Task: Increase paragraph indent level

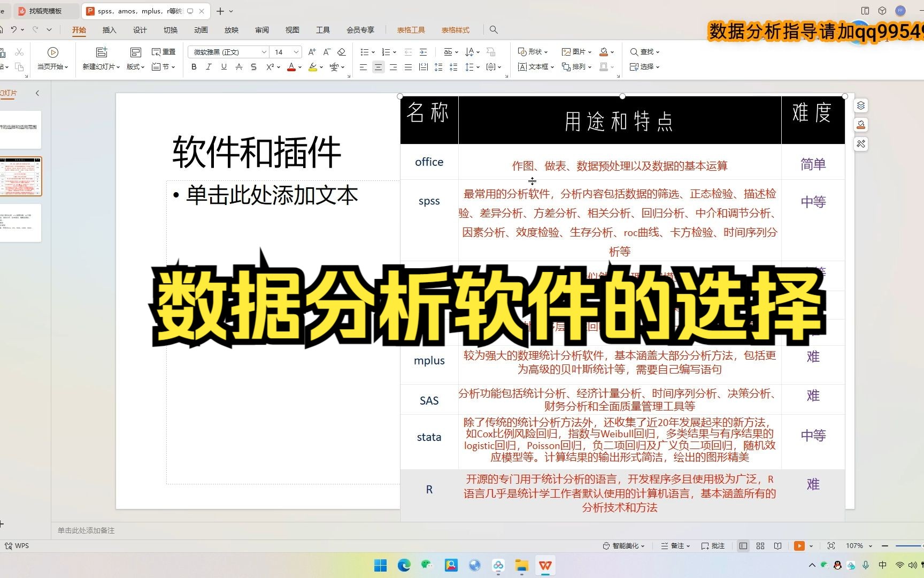Action: (423, 52)
